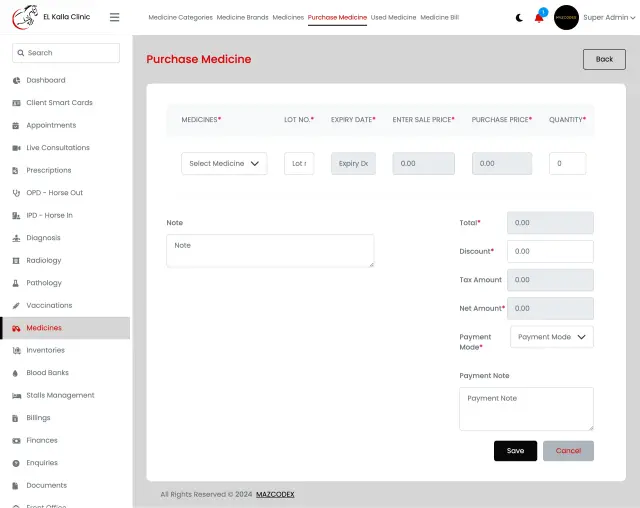Viewport: 640px width, 508px height.
Task: Click the Finances money icon
Action: [16, 441]
